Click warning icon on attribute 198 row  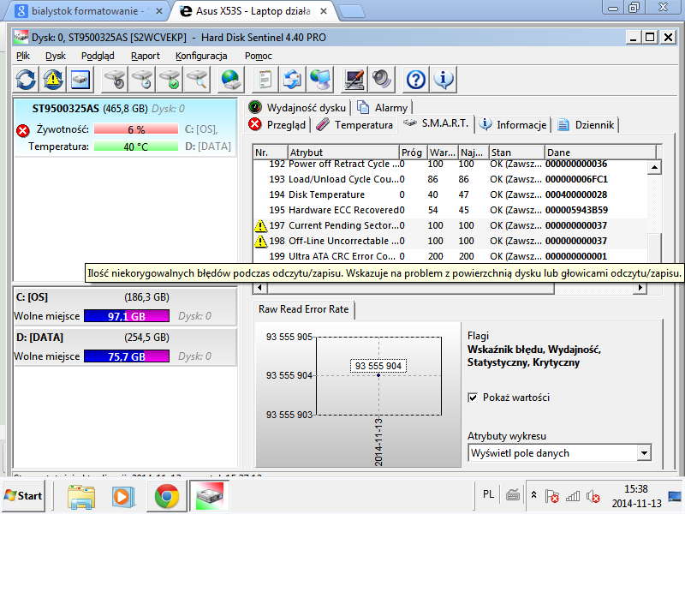pyautogui.click(x=260, y=241)
